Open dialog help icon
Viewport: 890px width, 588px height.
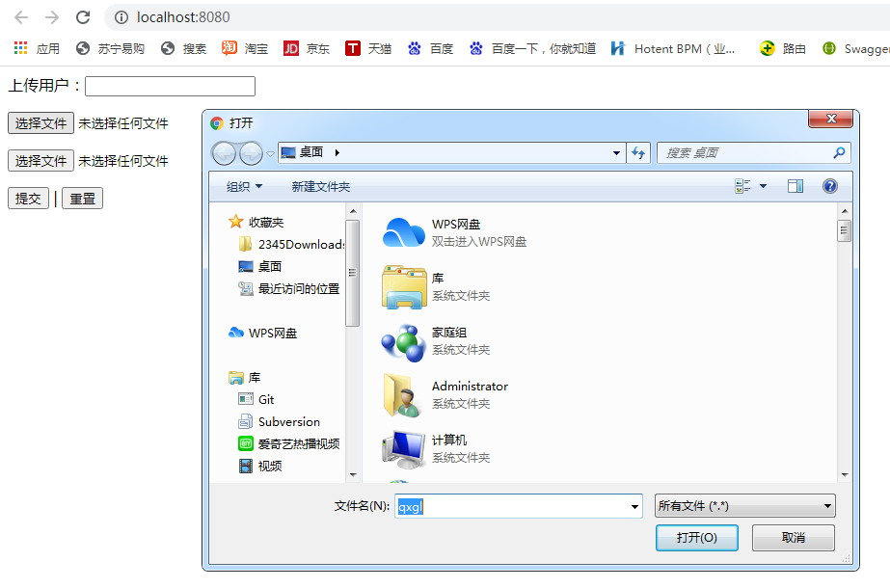click(830, 186)
